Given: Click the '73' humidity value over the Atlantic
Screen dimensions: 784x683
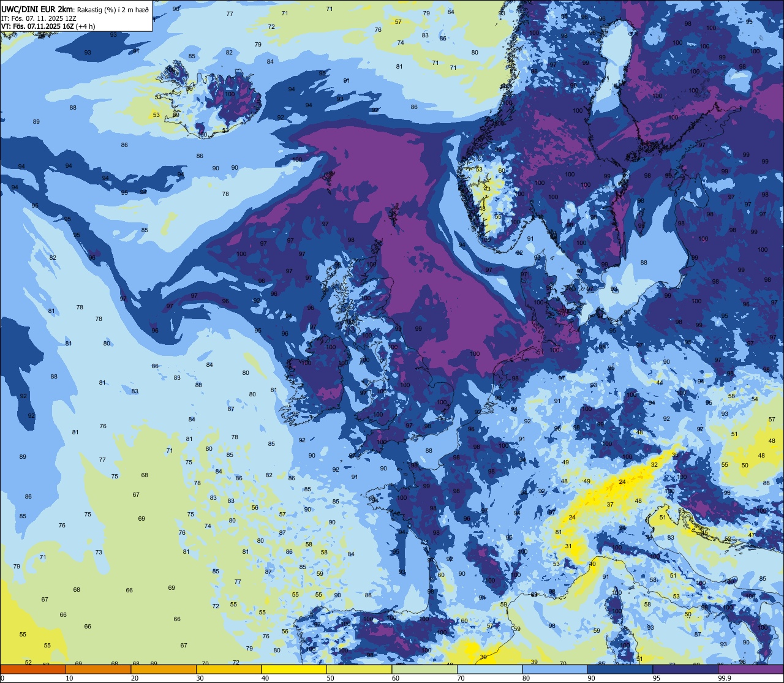Looking at the screenshot, I should [99, 553].
